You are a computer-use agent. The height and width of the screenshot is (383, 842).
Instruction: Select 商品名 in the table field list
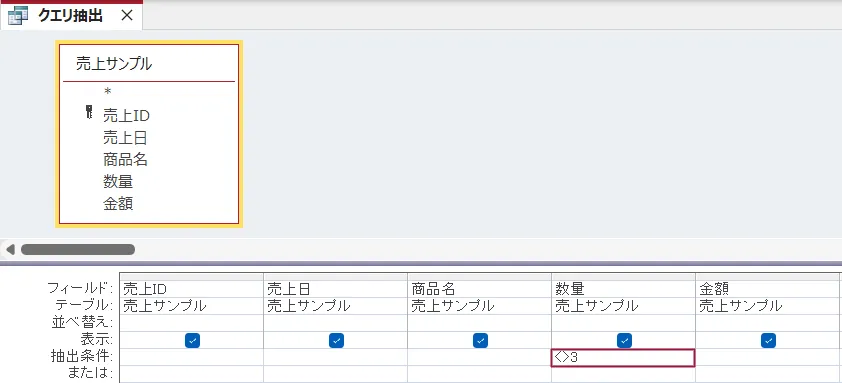tap(125, 160)
